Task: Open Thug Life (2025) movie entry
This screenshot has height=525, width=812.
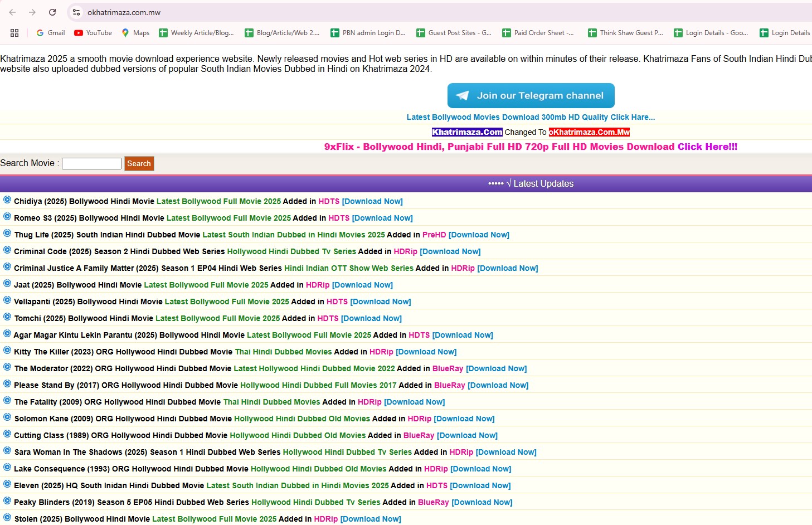Action: [107, 235]
